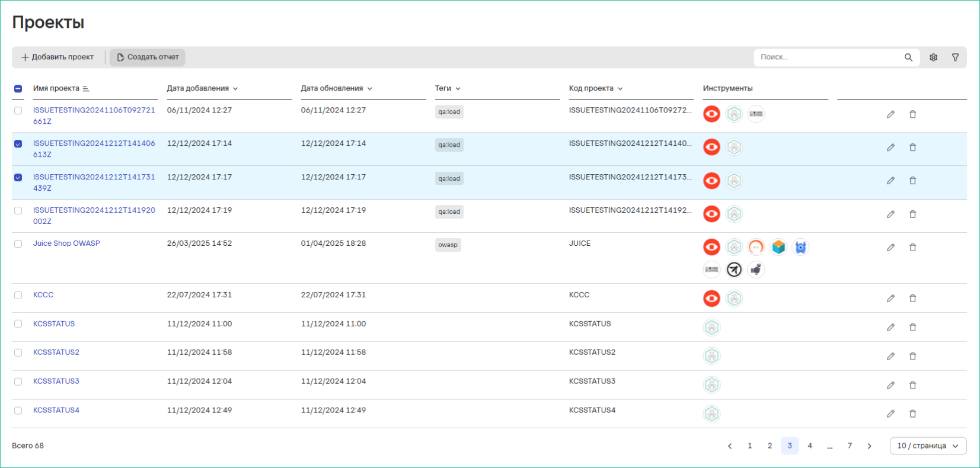Delete KCSSTATUS2 using the trash icon
This screenshot has height=468, width=980.
coord(912,357)
